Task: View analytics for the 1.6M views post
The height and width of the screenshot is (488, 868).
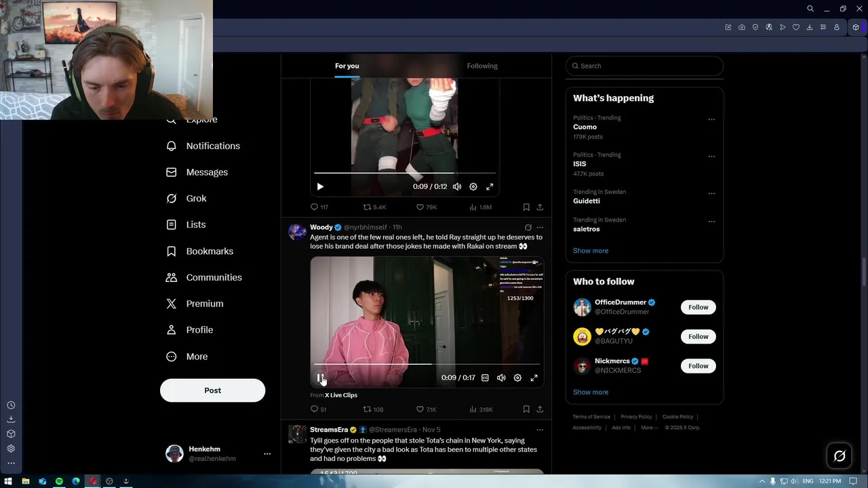Action: point(480,207)
